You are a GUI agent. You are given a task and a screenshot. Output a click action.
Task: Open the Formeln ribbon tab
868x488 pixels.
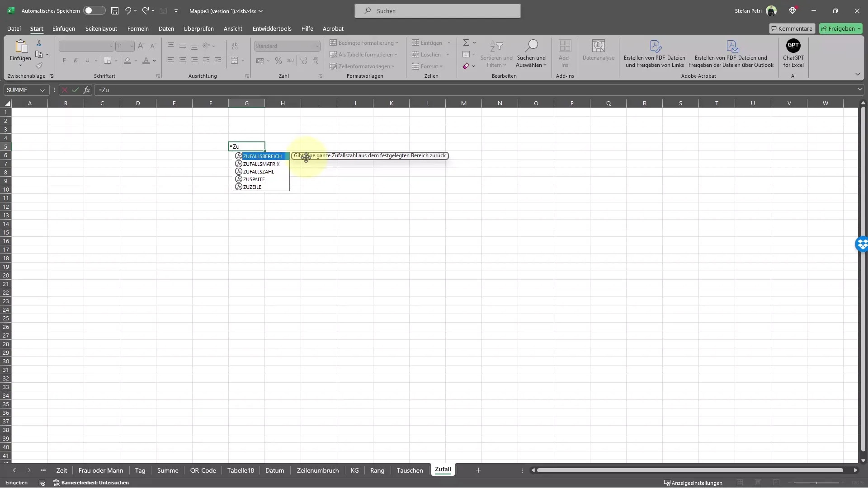[138, 28]
